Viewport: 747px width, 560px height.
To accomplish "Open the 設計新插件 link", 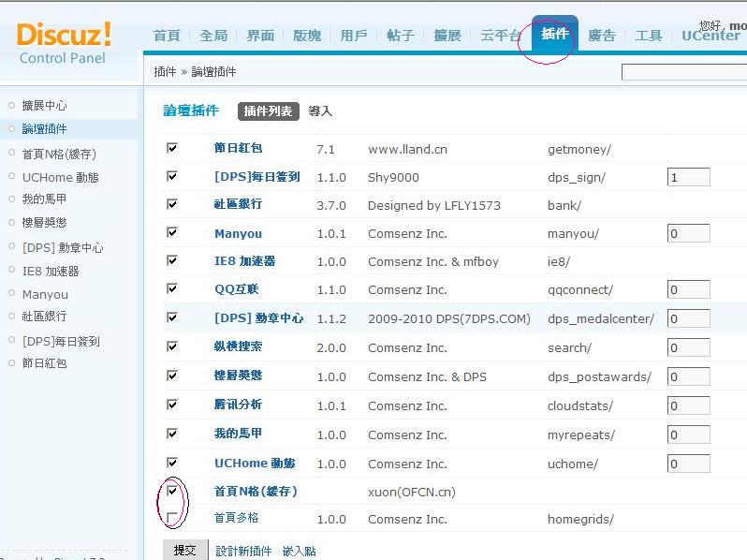I will (243, 552).
